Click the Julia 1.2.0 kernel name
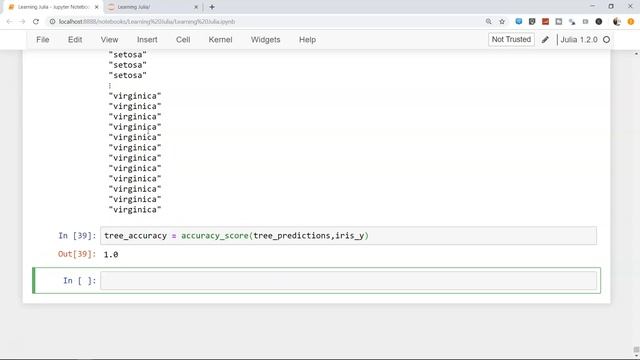640x360 pixels. point(579,40)
